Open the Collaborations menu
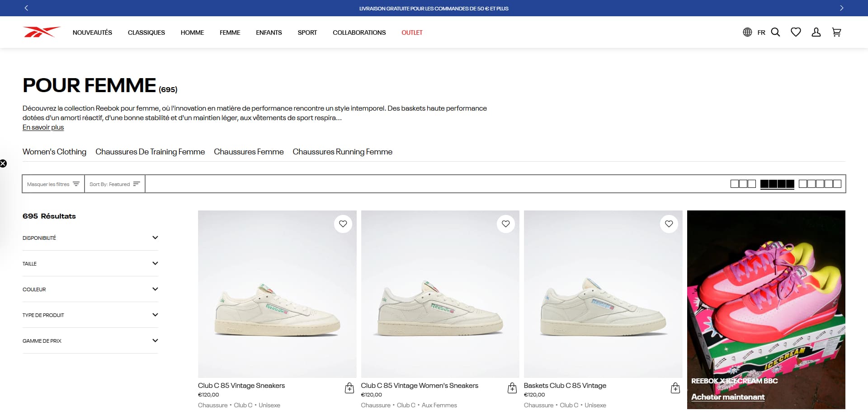This screenshot has width=868, height=415. [x=359, y=33]
